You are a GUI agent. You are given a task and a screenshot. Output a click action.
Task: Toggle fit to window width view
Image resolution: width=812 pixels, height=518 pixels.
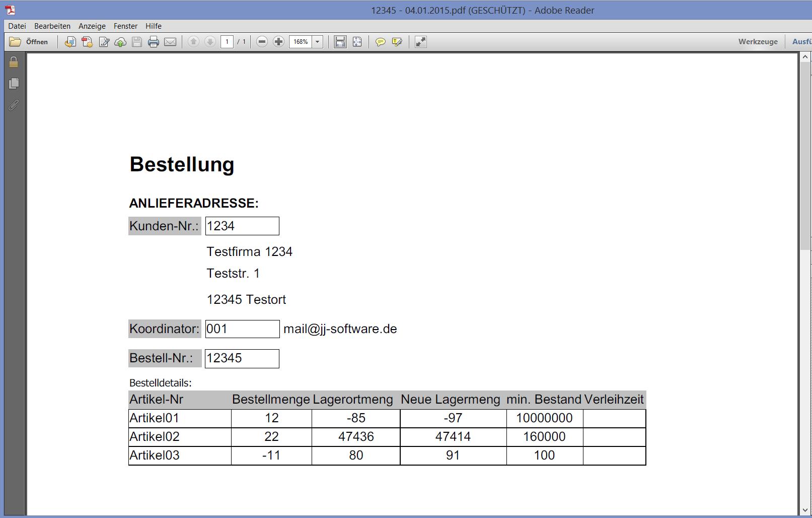tap(340, 42)
